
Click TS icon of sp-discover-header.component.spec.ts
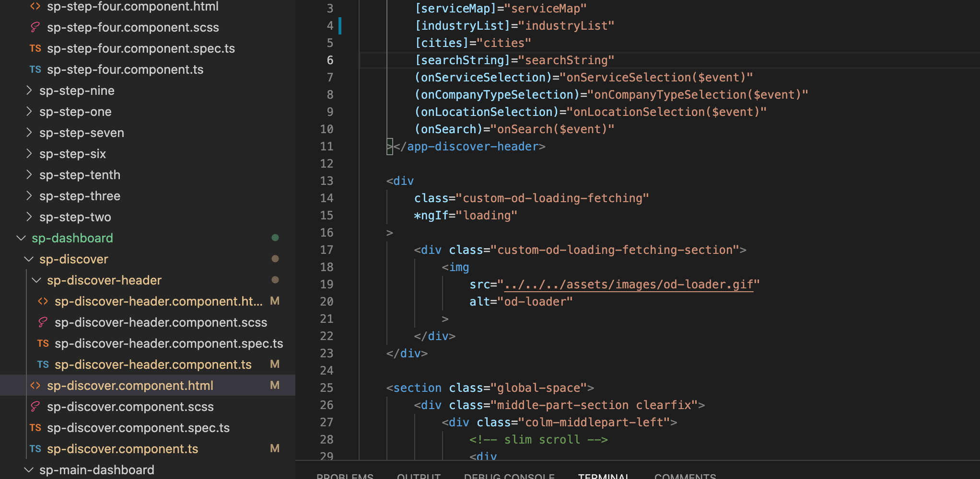pos(43,343)
